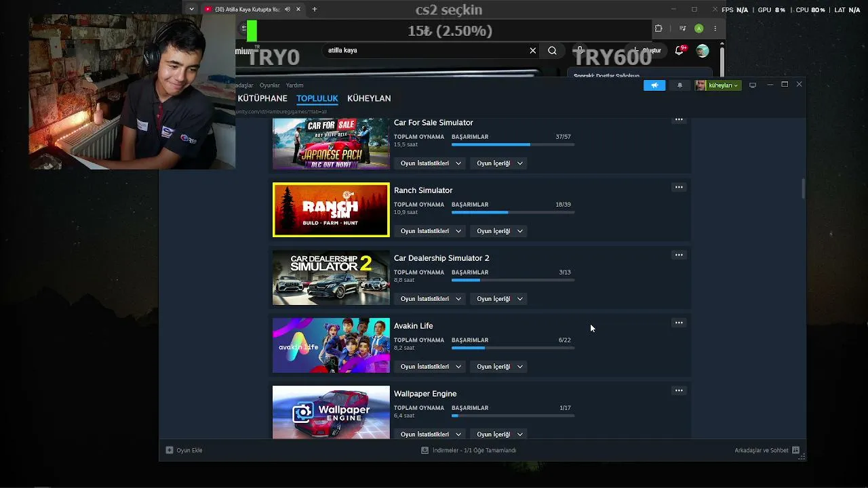Open options menu for Avakin Life
Viewport: 868px width, 488px height.
coord(679,323)
